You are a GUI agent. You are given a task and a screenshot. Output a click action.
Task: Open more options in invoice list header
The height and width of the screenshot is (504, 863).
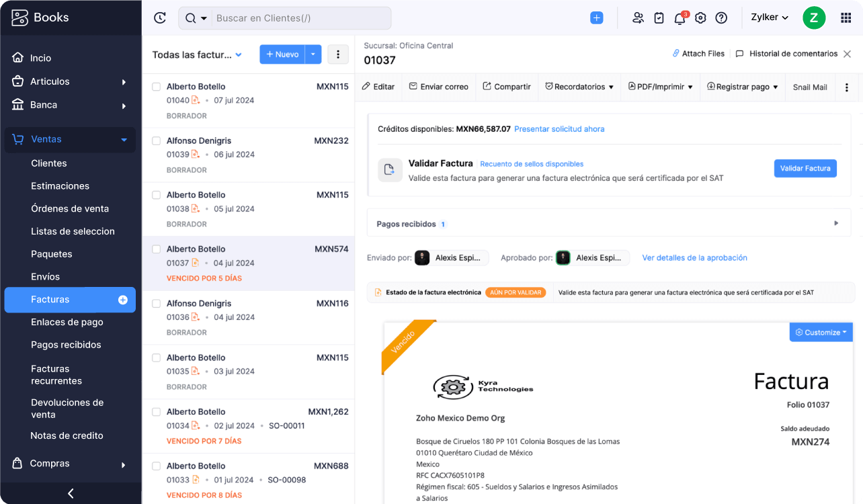(338, 54)
